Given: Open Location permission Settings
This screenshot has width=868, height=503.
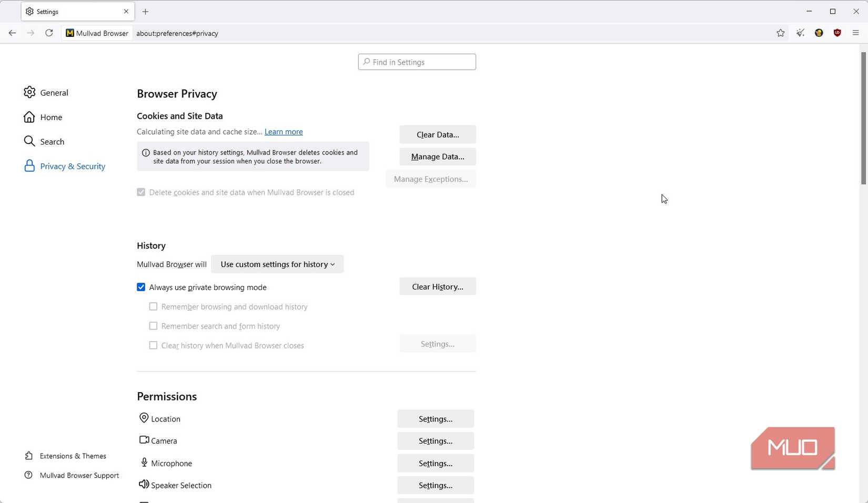Looking at the screenshot, I should [x=436, y=419].
